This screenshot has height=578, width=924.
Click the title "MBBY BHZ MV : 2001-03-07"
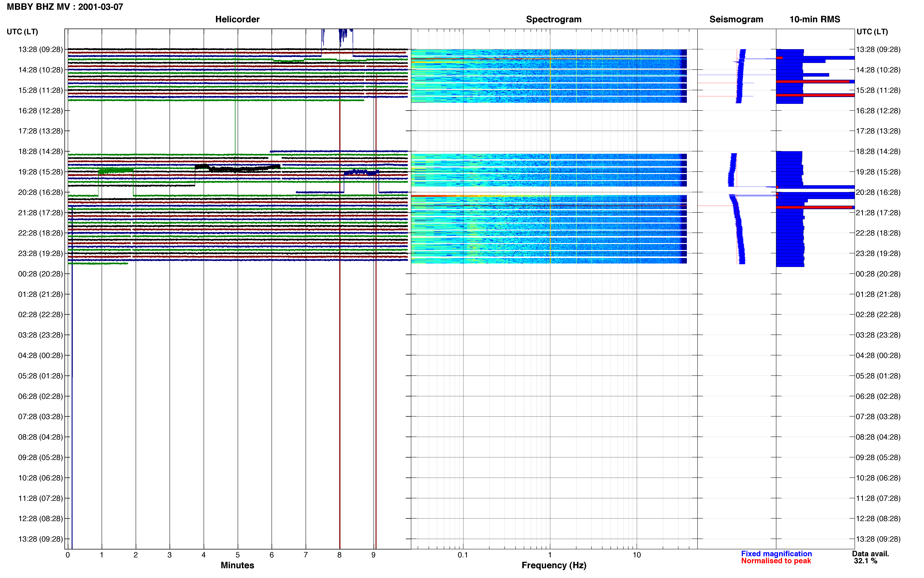(x=65, y=7)
